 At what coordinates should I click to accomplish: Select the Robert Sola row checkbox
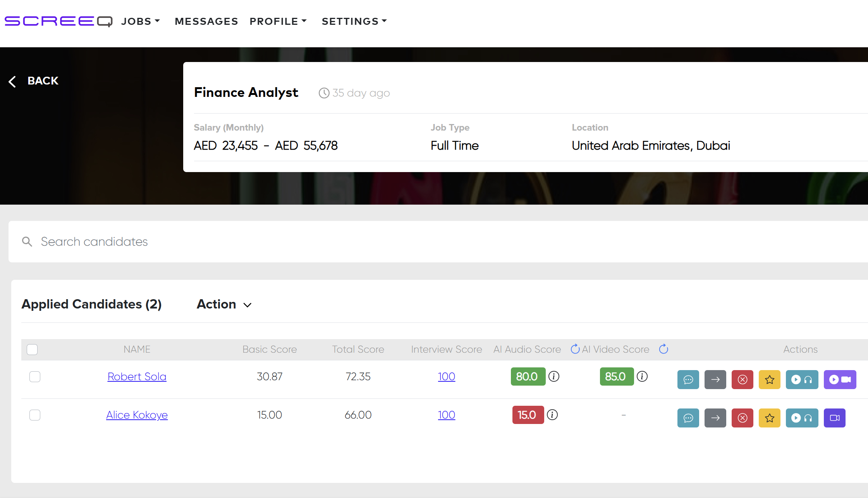tap(35, 377)
